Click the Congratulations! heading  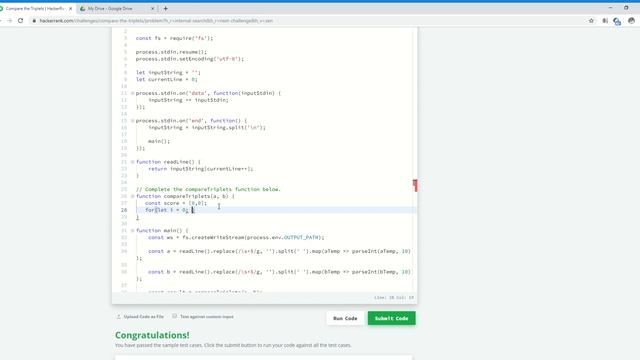152,335
